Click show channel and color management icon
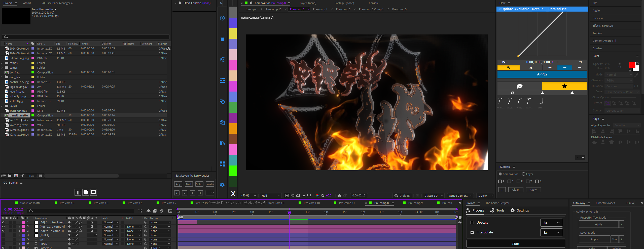 coord(317,196)
